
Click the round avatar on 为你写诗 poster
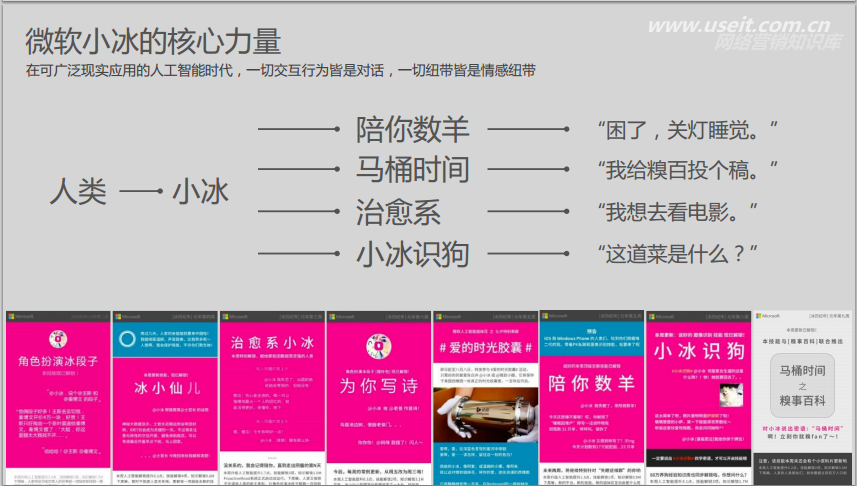(379, 348)
